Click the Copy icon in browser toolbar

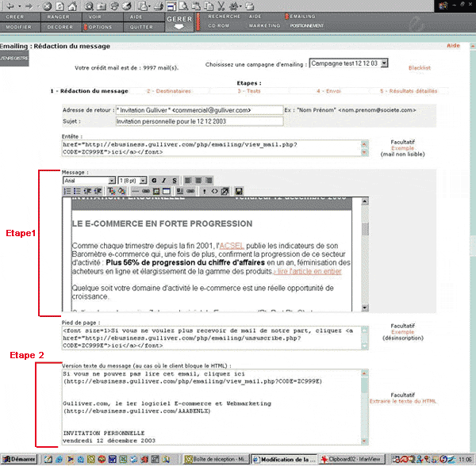tap(209, 6)
